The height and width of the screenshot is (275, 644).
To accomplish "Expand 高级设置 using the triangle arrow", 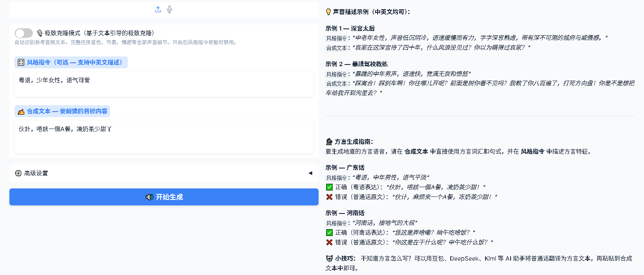I will (310, 173).
